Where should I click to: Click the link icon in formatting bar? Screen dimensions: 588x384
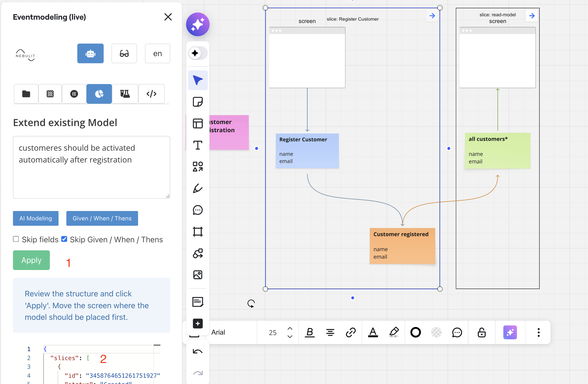click(x=351, y=332)
